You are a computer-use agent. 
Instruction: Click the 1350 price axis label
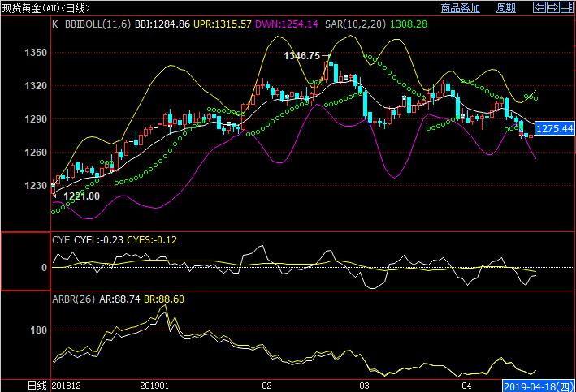coord(36,53)
